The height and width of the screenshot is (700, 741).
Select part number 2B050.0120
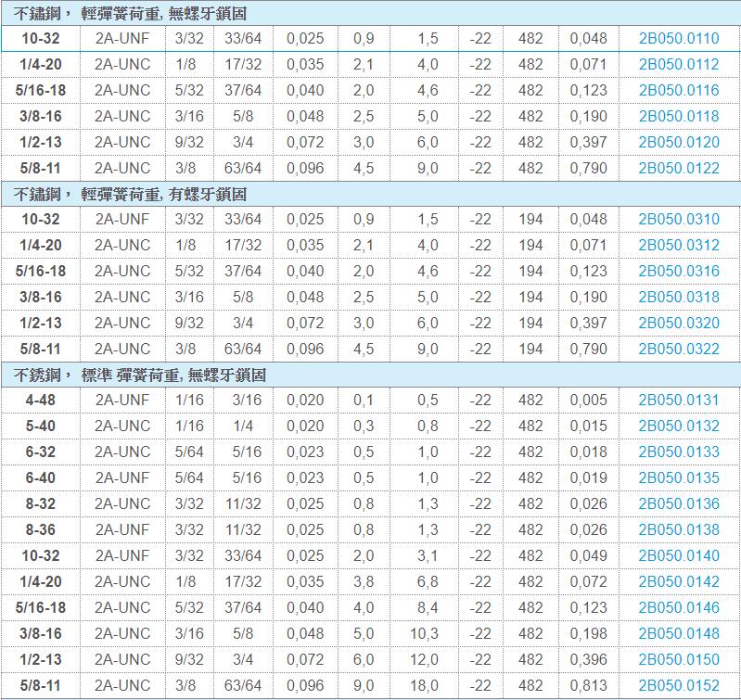678,143
